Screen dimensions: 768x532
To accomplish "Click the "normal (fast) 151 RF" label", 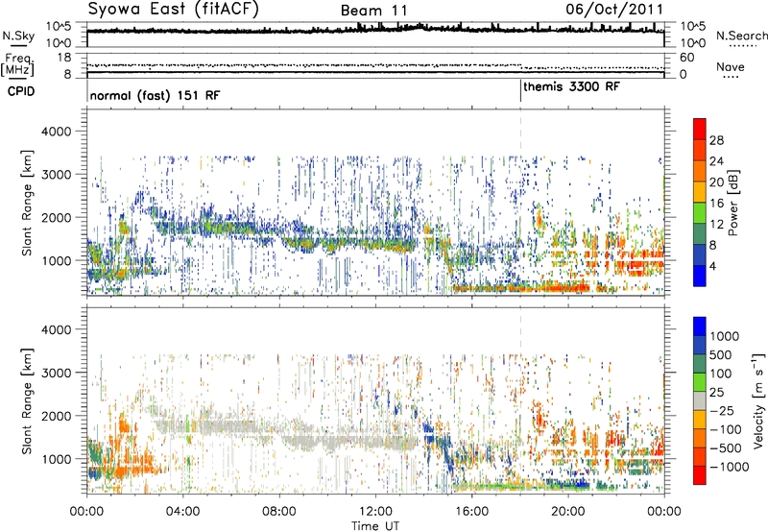I will coord(156,95).
